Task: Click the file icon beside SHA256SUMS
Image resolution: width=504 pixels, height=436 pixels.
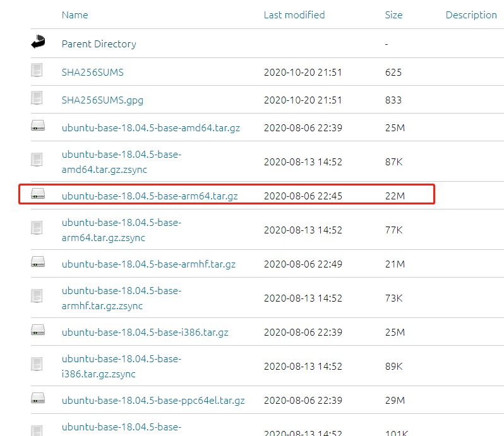Action: coord(37,70)
